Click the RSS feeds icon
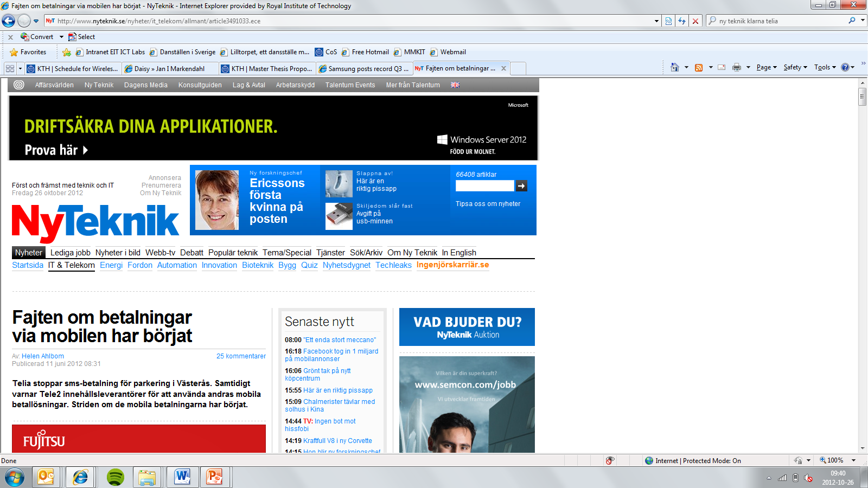This screenshot has width=868, height=488. point(699,67)
